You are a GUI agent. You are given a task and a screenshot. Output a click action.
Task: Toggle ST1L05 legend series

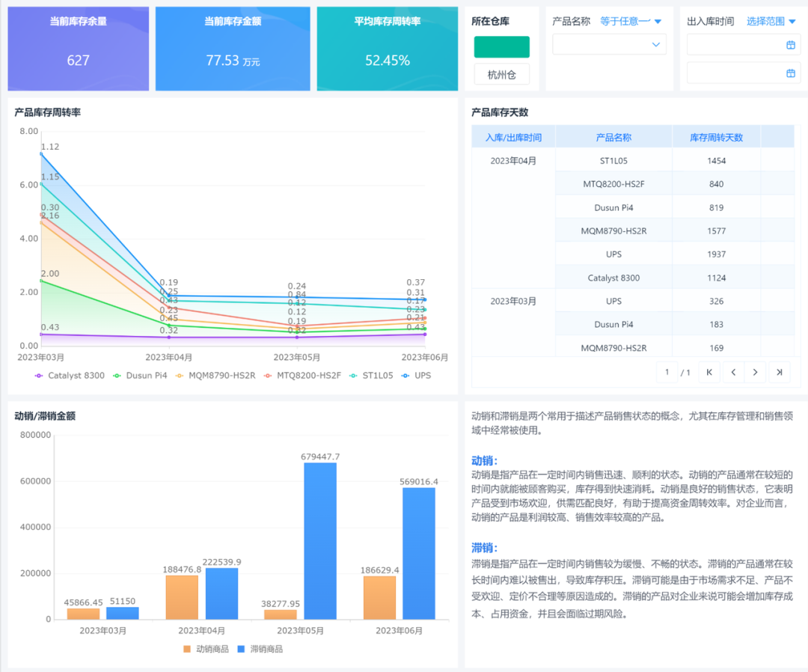pos(371,376)
